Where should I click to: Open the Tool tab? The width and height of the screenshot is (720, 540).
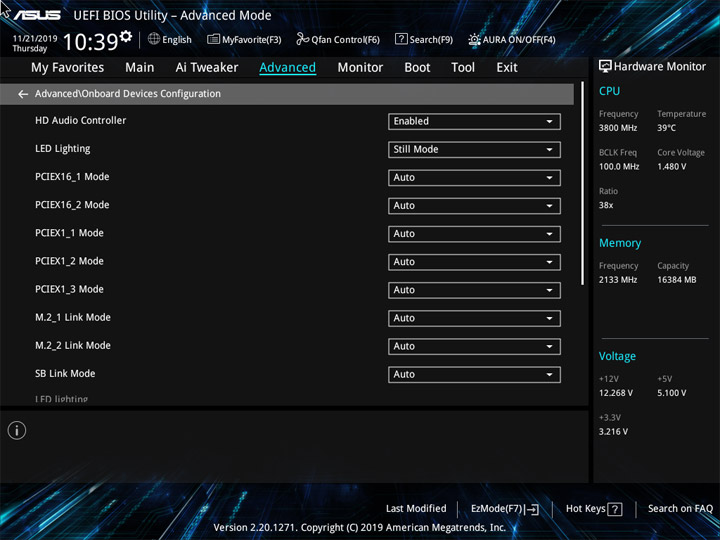click(463, 68)
